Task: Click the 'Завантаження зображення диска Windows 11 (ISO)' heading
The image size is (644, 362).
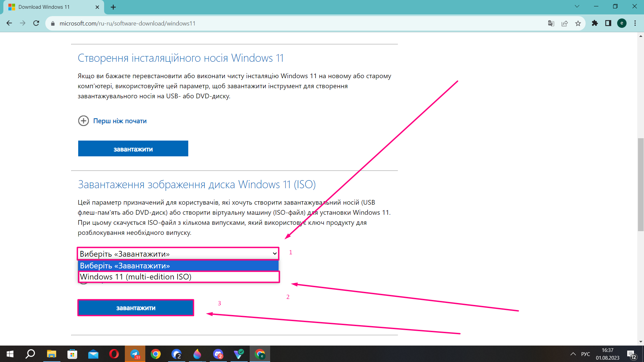Action: pos(197,185)
